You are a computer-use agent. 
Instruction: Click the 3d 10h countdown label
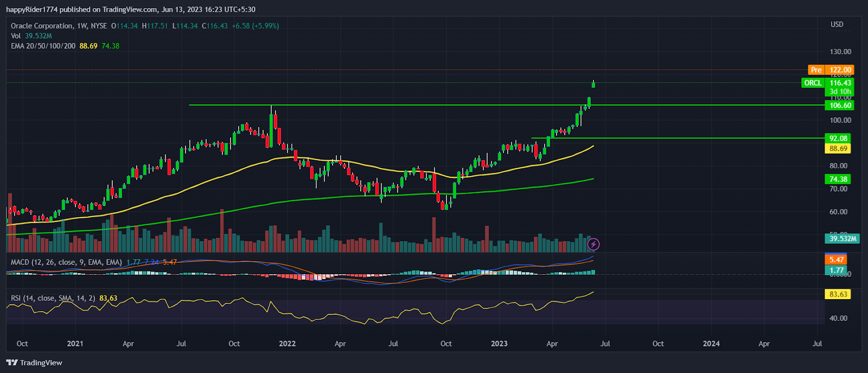(x=840, y=92)
